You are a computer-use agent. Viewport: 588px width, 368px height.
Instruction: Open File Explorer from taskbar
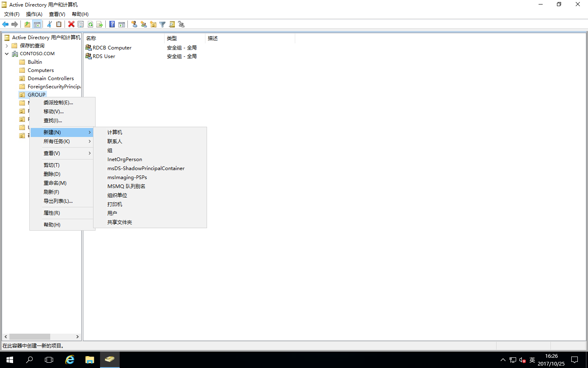pos(89,360)
